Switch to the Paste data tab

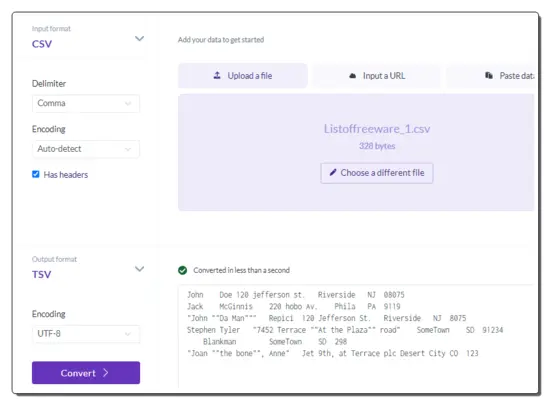coord(490,76)
